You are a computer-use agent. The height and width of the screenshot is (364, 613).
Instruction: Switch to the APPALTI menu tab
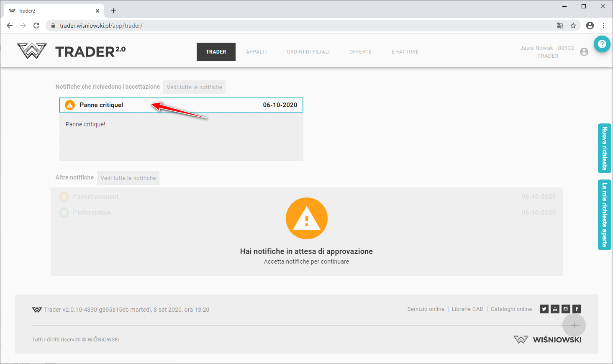coord(256,52)
